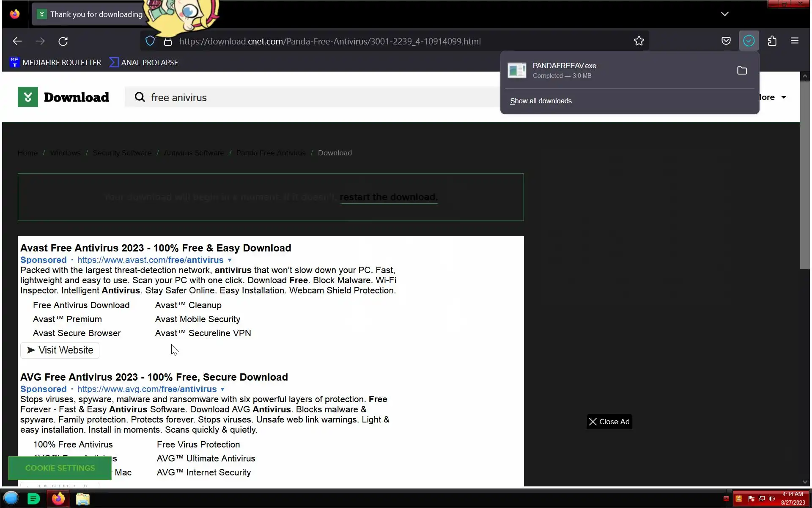Open Firefox hamburger application menu

pyautogui.click(x=794, y=41)
